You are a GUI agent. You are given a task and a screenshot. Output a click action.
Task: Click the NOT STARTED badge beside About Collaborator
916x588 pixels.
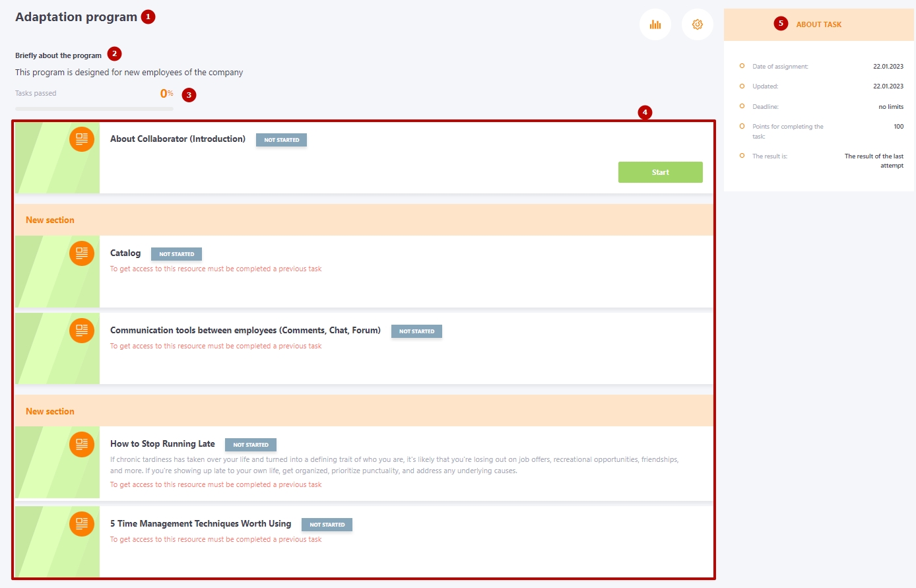[x=282, y=140]
